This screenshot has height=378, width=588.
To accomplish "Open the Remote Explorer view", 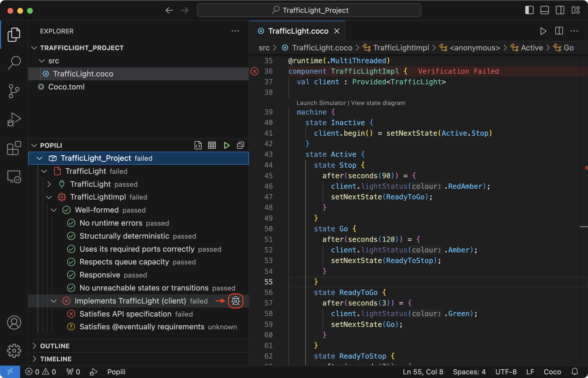I will click(14, 176).
